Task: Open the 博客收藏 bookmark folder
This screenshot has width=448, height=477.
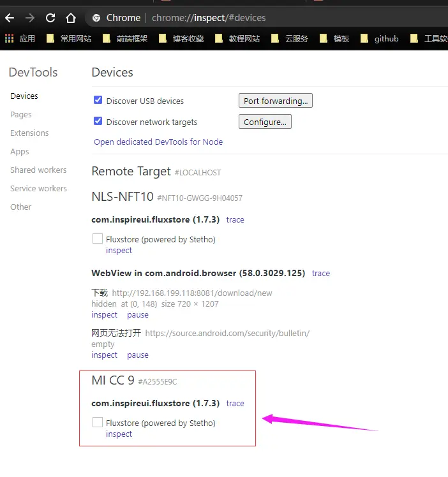Action: (181, 39)
